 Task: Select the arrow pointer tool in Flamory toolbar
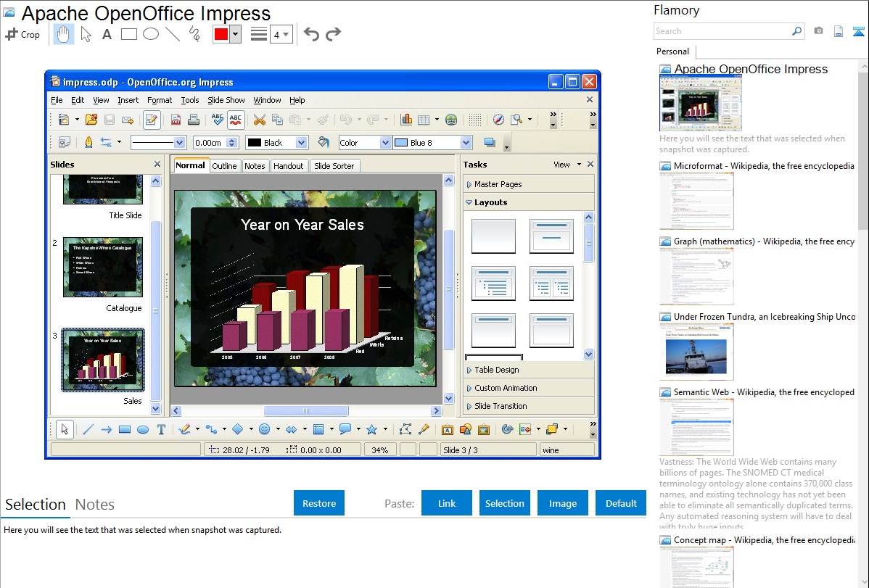click(x=86, y=34)
